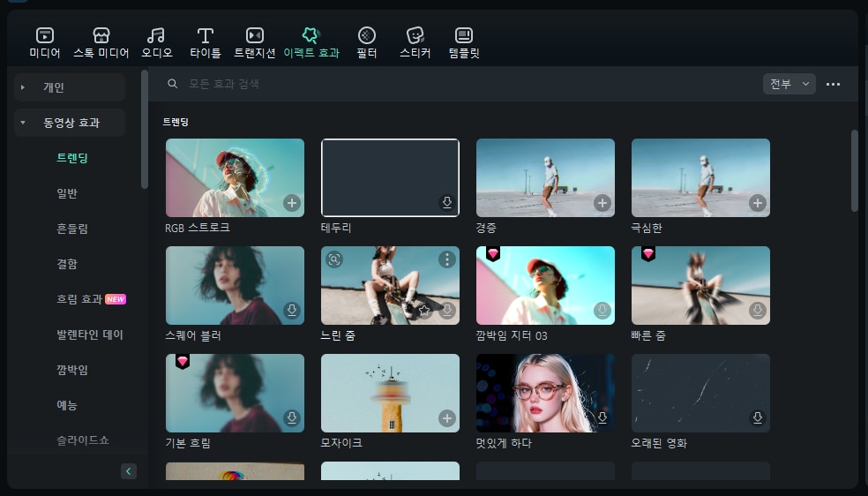The image size is (868, 496).
Task: Click the 트렌딩 section heading
Action: [x=176, y=122]
